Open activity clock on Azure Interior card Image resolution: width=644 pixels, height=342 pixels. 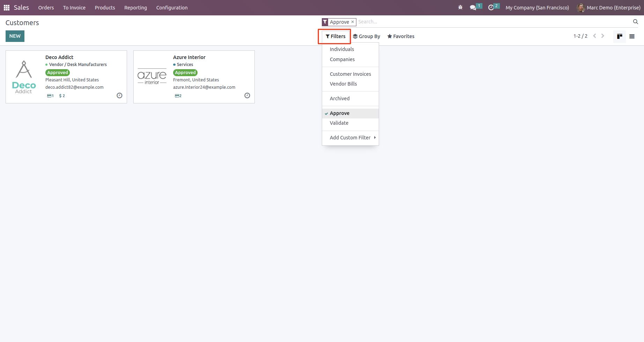(x=247, y=95)
